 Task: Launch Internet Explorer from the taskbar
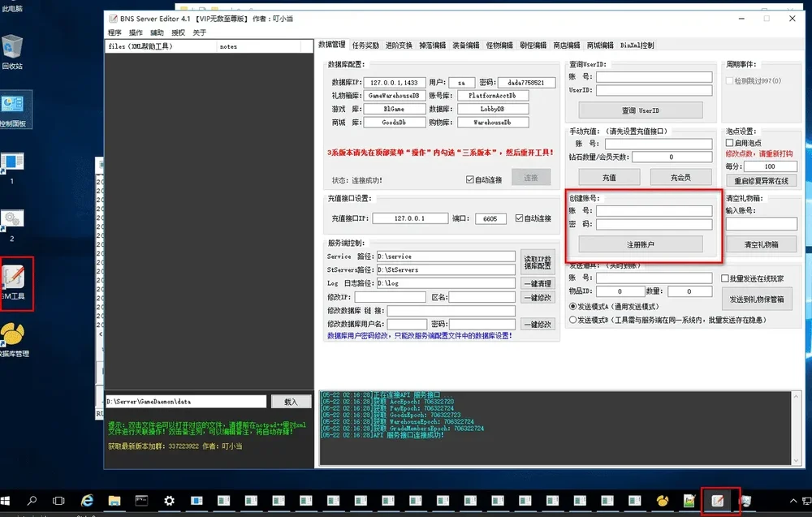coord(87,501)
